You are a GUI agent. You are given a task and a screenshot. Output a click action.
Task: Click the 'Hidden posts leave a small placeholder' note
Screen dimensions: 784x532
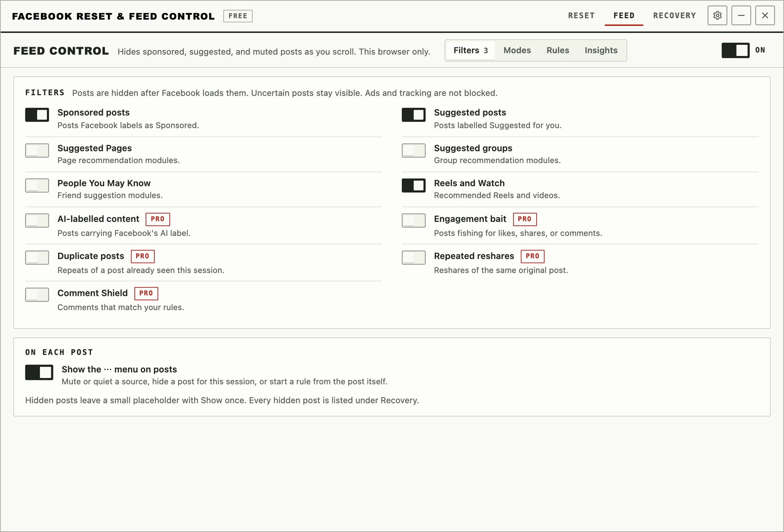click(222, 400)
